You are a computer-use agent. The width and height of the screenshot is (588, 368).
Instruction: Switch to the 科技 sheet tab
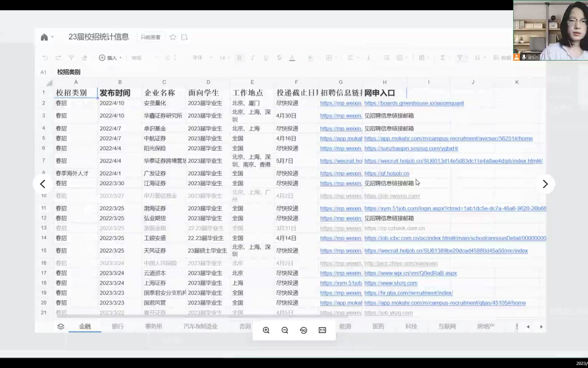coord(411,326)
